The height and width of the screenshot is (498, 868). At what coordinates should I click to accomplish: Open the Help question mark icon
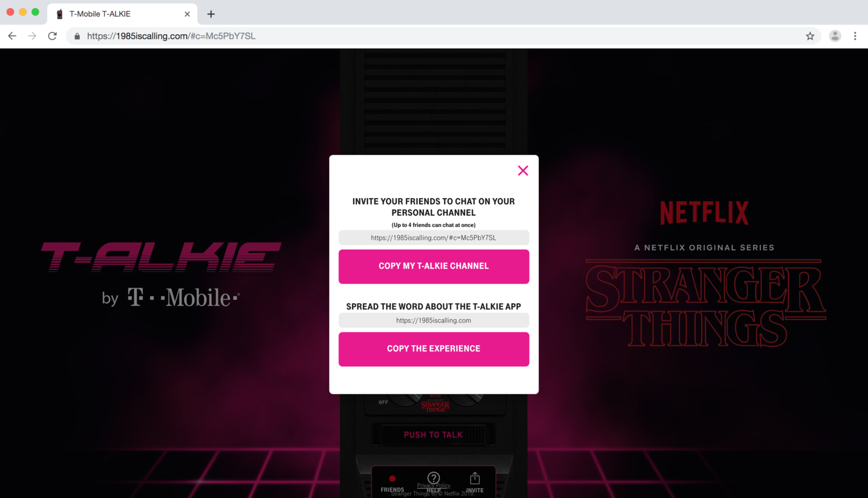point(433,478)
